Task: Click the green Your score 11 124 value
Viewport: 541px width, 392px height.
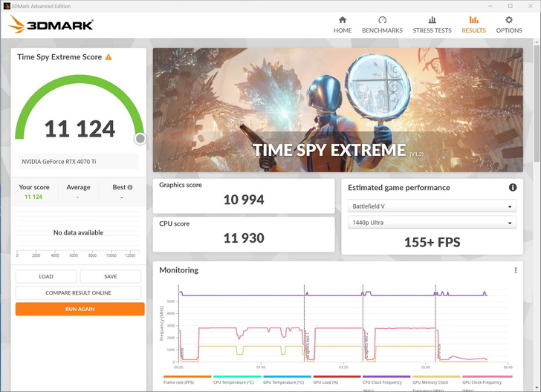Action: pos(33,197)
